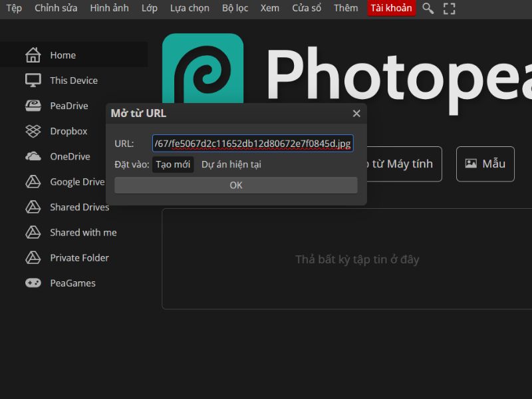The width and height of the screenshot is (532, 399).
Task: Close the Mở từ URL dialog
Action: [356, 113]
